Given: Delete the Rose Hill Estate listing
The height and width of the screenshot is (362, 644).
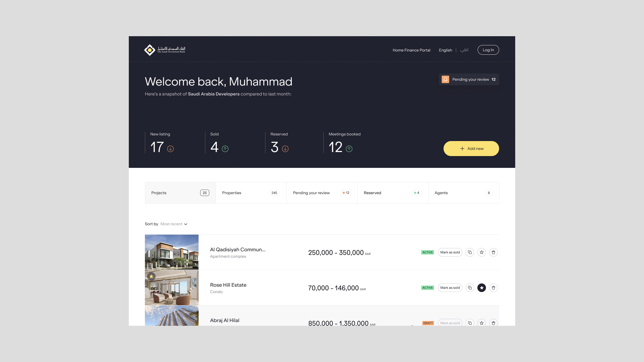Looking at the screenshot, I should 493,288.
